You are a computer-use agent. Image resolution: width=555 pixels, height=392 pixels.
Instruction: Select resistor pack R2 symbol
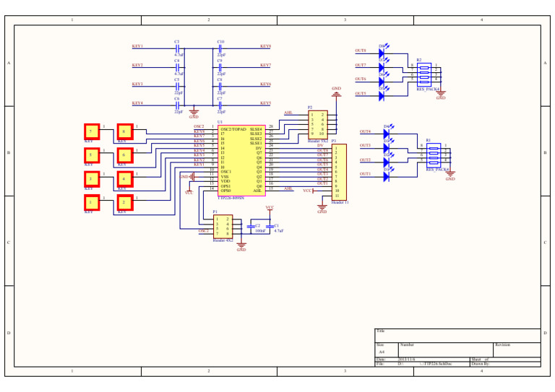pyautogui.click(x=424, y=74)
